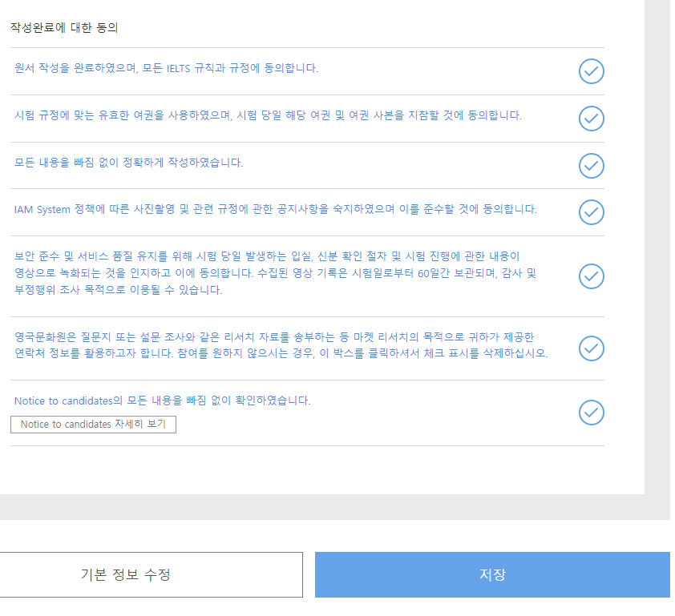Click the IAM System 정책 agreement text
The height and width of the screenshot is (616, 675).
click(x=276, y=210)
